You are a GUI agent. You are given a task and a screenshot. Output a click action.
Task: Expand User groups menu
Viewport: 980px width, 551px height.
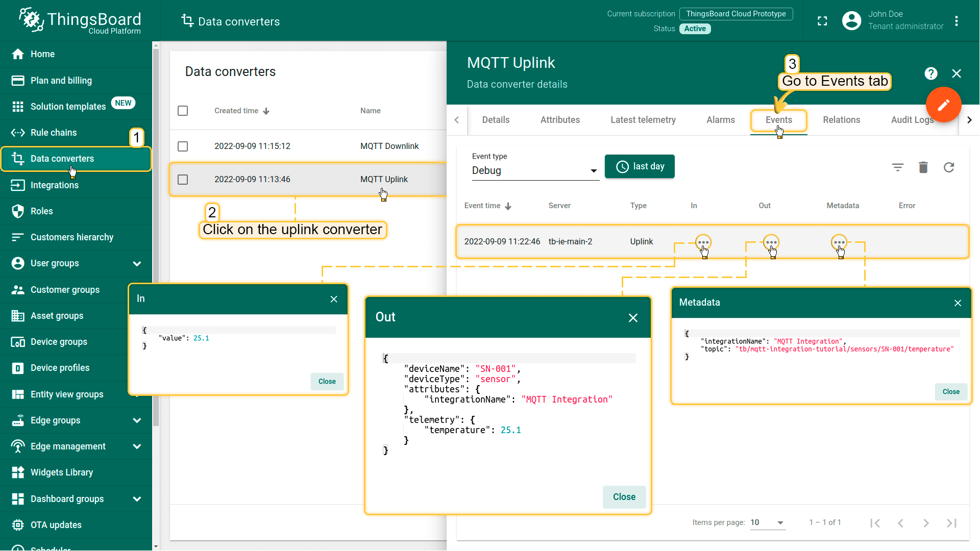[x=137, y=264]
